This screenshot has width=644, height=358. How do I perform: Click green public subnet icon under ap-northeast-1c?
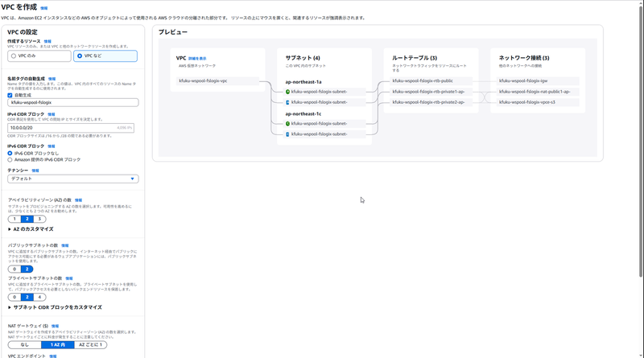[x=287, y=124]
